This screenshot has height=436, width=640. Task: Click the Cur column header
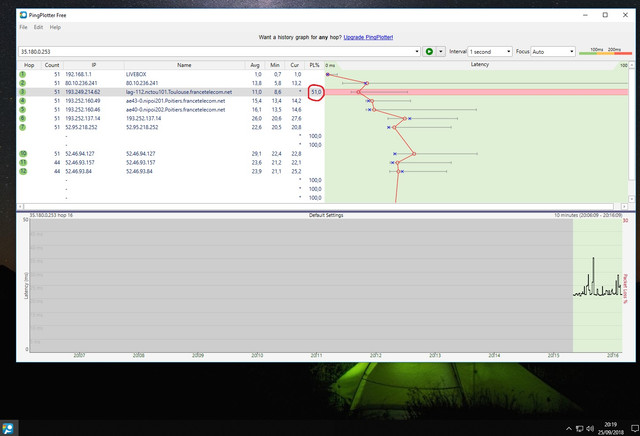click(294, 65)
